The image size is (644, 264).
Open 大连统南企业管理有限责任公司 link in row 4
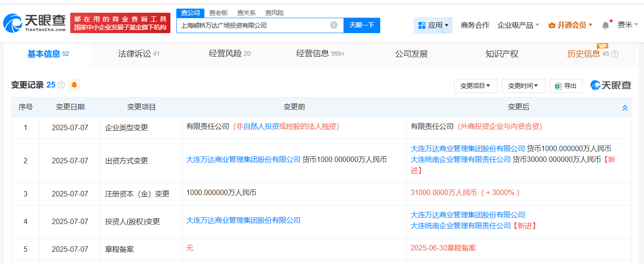coord(460,225)
